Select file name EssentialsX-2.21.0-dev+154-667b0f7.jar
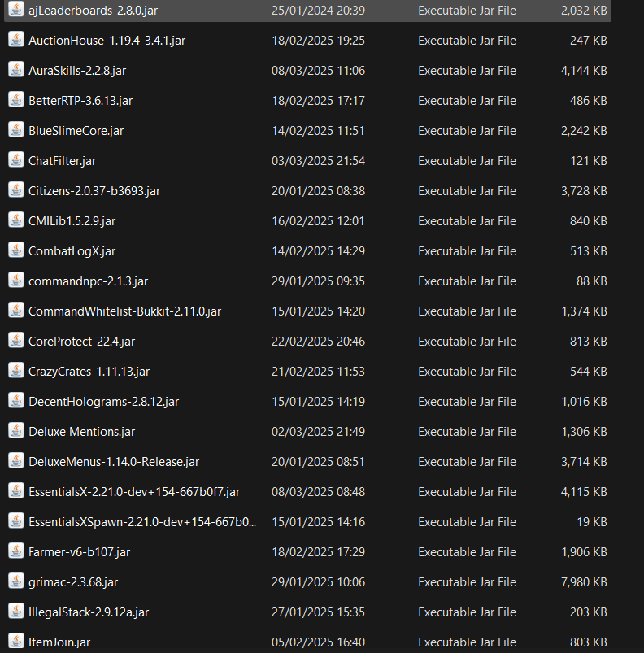The width and height of the screenshot is (644, 653). (134, 492)
